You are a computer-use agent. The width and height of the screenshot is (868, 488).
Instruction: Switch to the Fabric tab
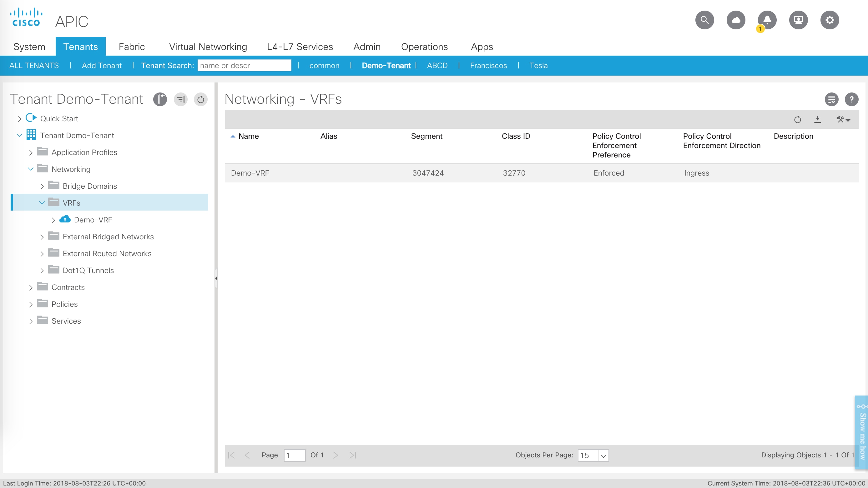(x=131, y=47)
